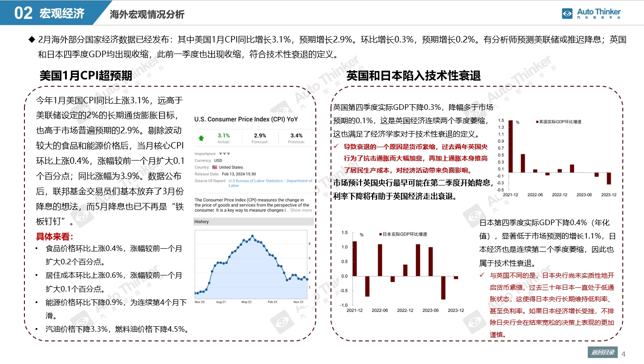Open the U.S Bureau of Labor Statistics link
The height and width of the screenshot is (364, 644).
click(270, 183)
